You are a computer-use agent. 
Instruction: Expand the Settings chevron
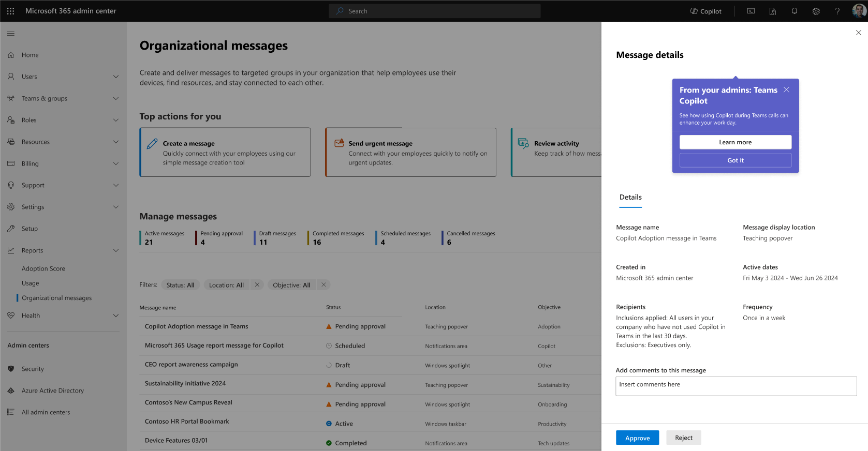pos(116,207)
